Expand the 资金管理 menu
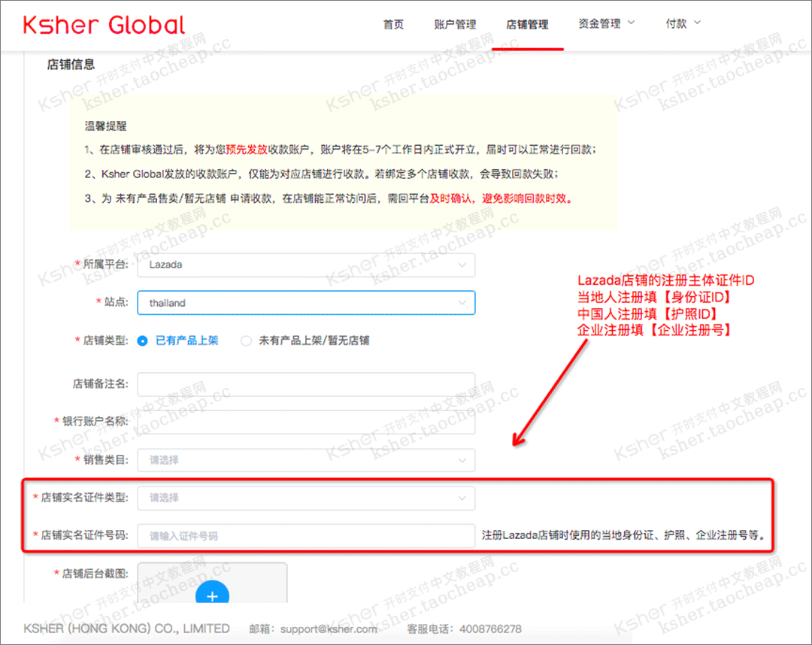The width and height of the screenshot is (812, 645). [606, 23]
